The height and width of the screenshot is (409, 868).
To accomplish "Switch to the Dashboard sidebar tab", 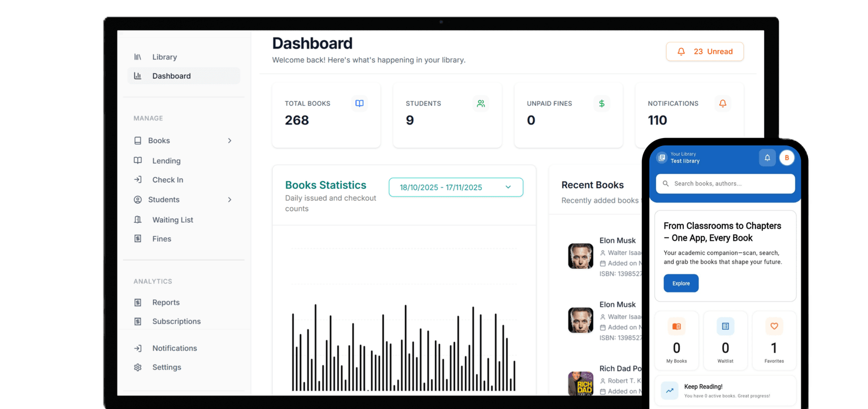I will click(171, 75).
